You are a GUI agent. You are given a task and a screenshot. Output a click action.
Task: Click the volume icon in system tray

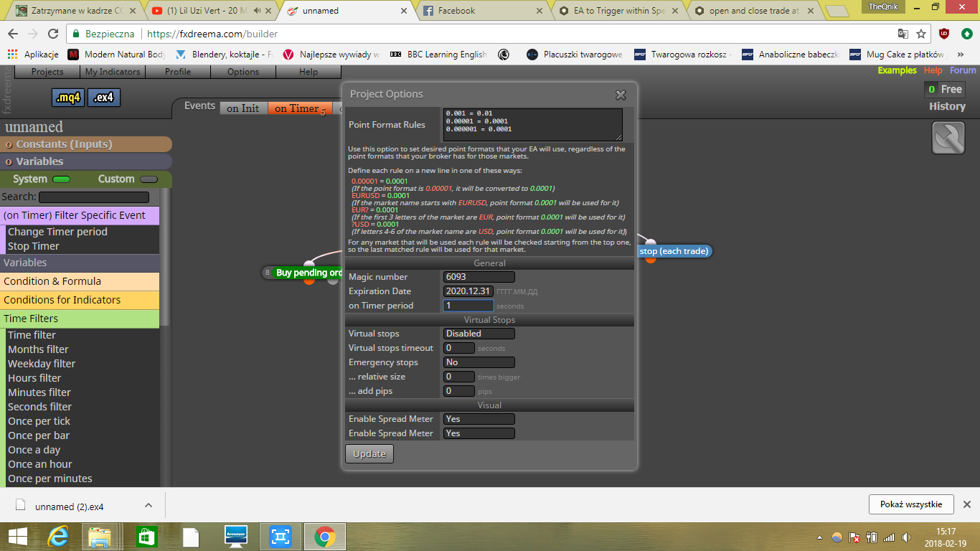click(906, 537)
